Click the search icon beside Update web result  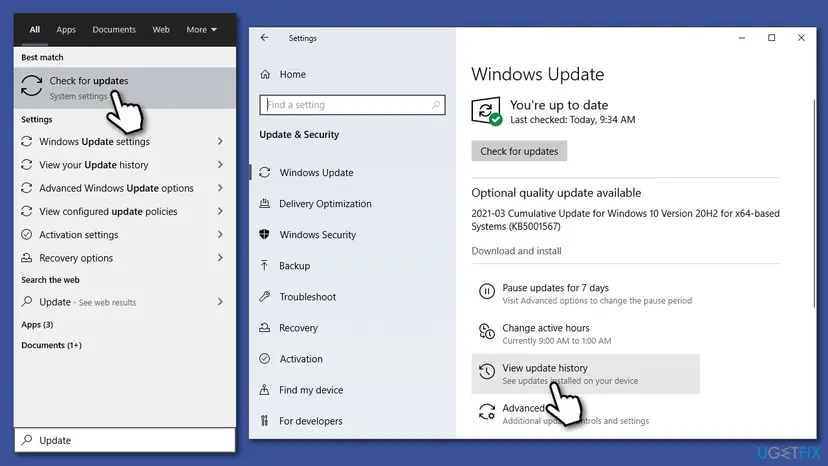[26, 301]
